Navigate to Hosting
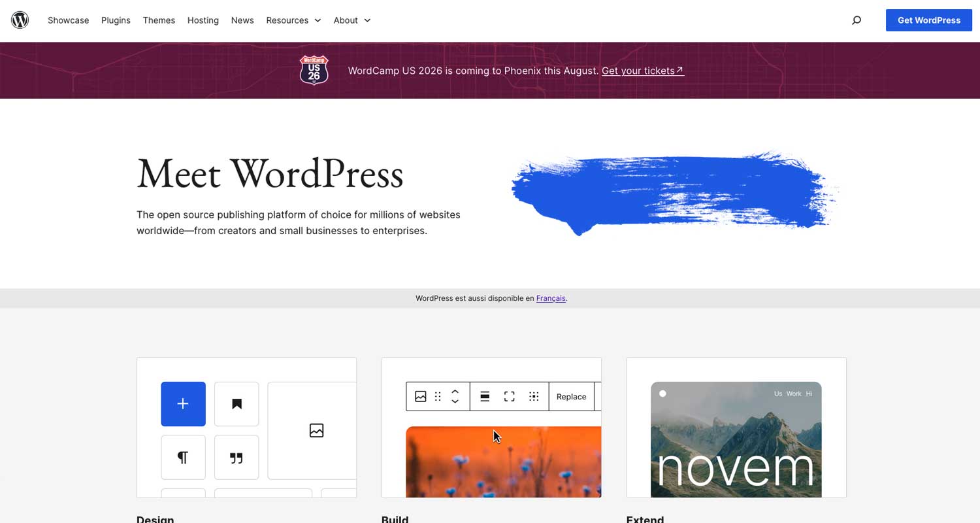Image resolution: width=980 pixels, height=523 pixels. pos(203,20)
